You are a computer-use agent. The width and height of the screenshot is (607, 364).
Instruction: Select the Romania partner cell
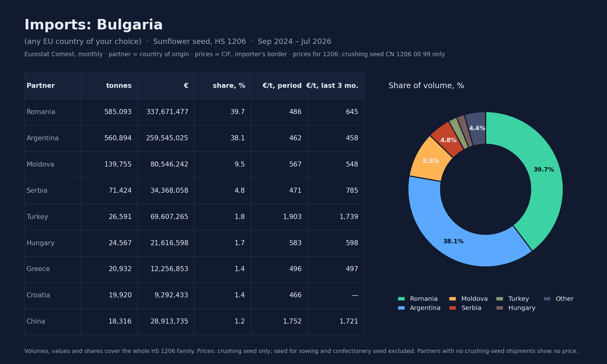pos(53,112)
